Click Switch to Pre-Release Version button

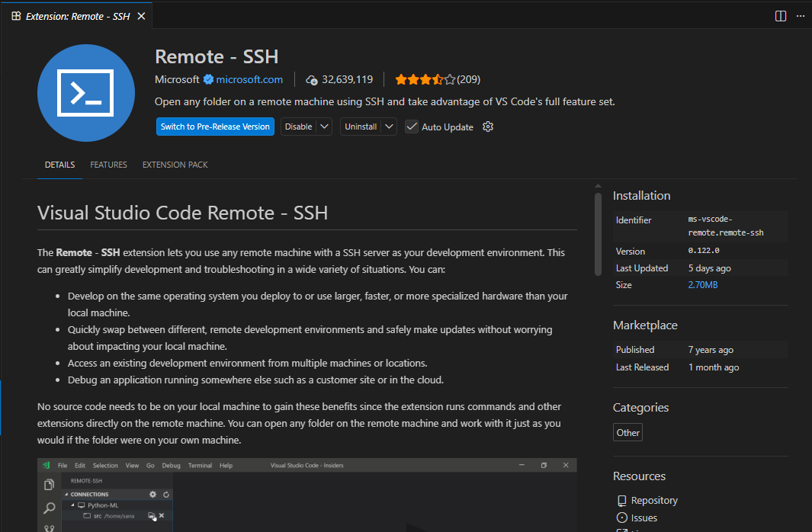[215, 127]
